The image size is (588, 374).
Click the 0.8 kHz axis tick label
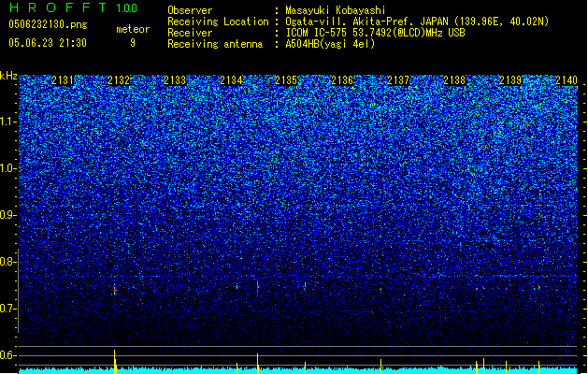pos(8,262)
